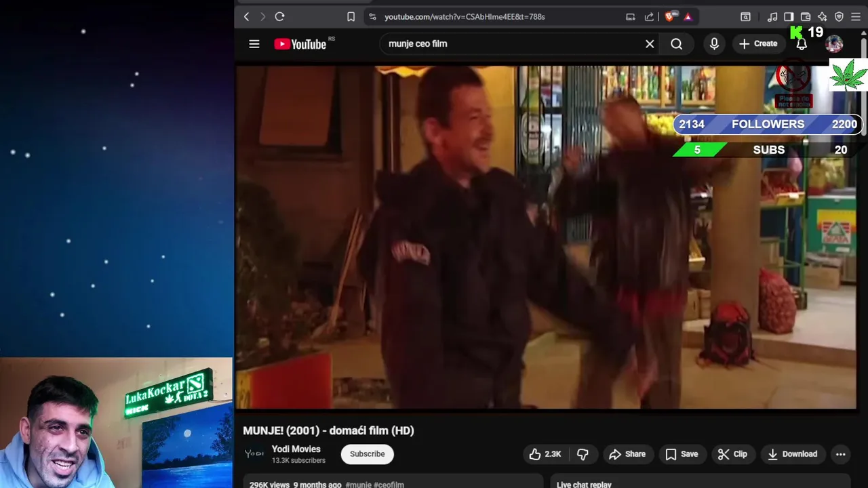Download the video

(x=792, y=454)
